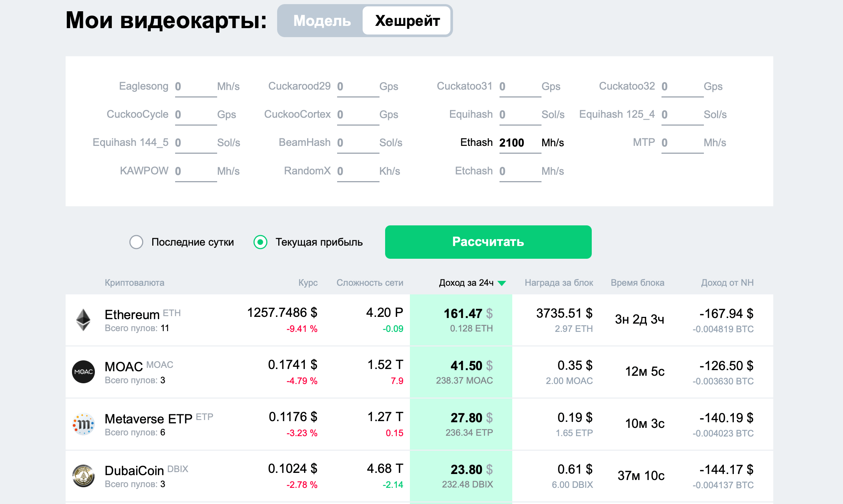Click the -167.94 $ NH income value
The width and height of the screenshot is (843, 504).
(x=726, y=313)
